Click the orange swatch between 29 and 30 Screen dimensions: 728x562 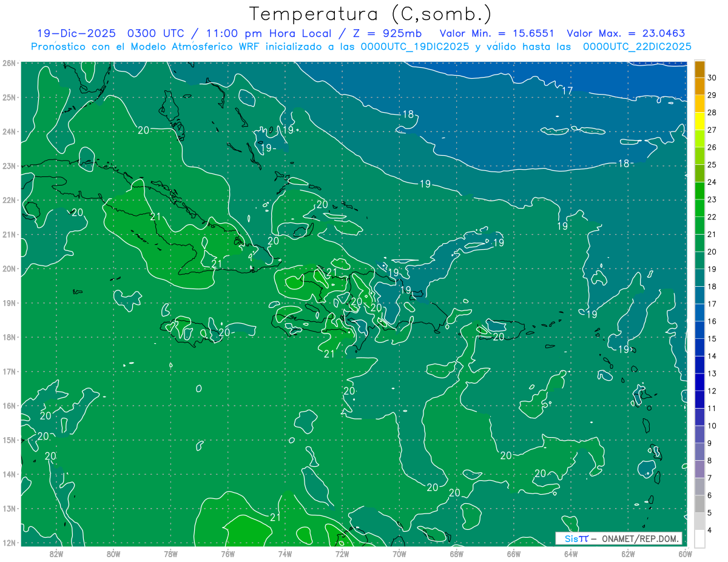click(700, 86)
